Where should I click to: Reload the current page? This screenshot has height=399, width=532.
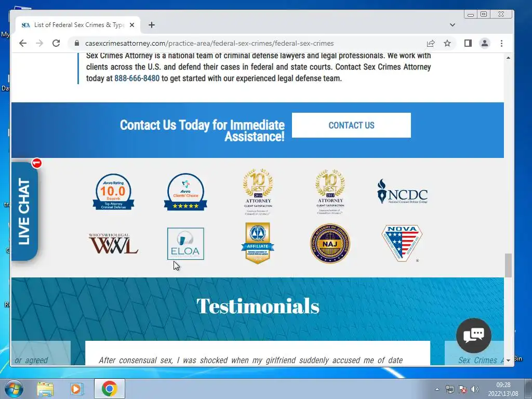(x=56, y=44)
